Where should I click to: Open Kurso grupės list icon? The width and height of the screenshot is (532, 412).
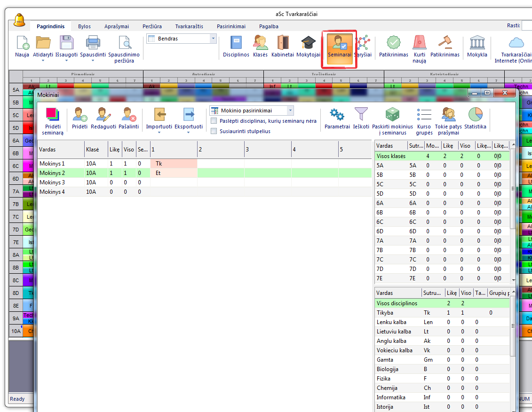(424, 115)
